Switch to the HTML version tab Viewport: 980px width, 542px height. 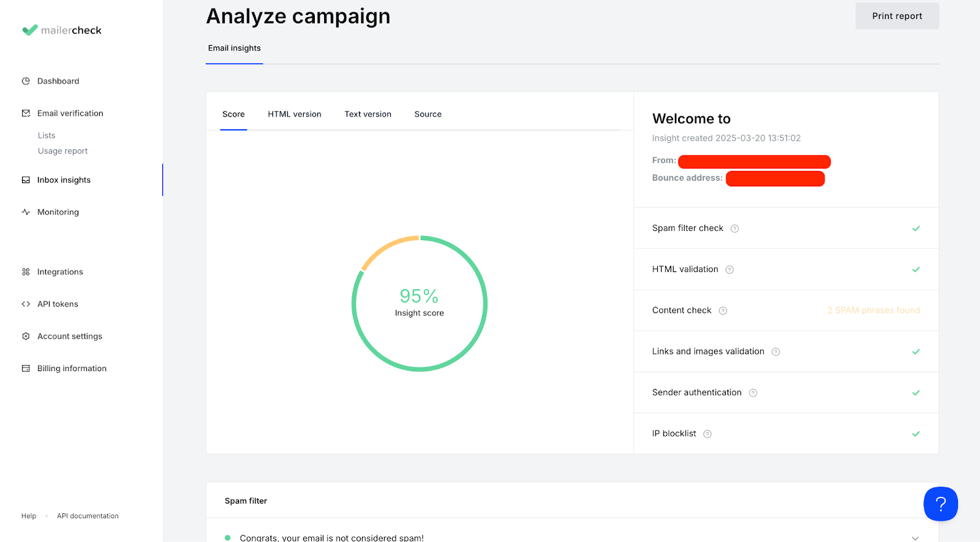(294, 114)
